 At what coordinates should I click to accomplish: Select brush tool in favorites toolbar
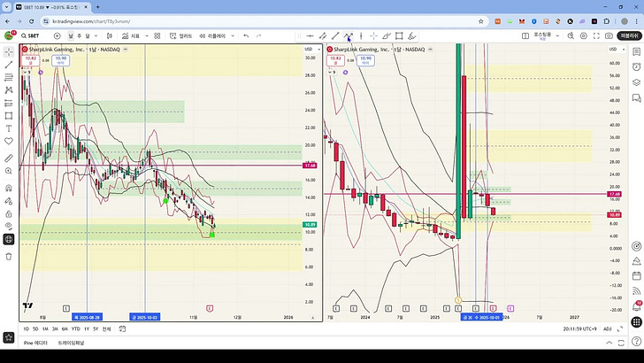(387, 35)
